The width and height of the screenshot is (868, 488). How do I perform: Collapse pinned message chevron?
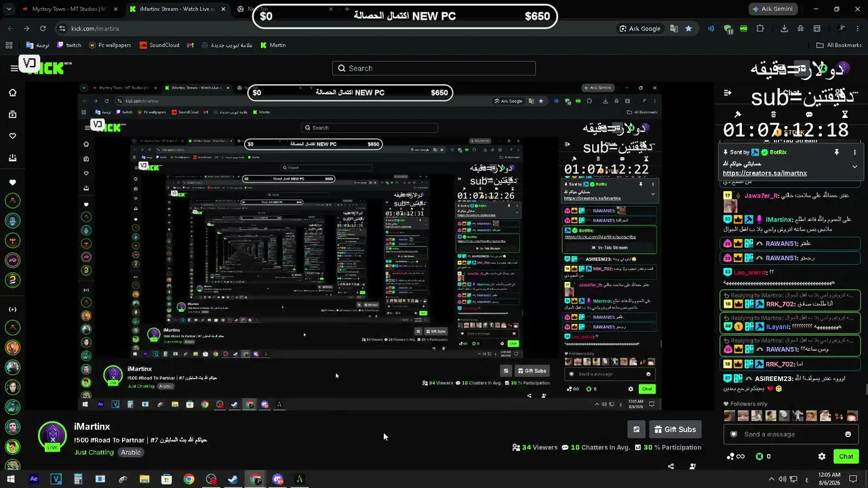tap(854, 166)
